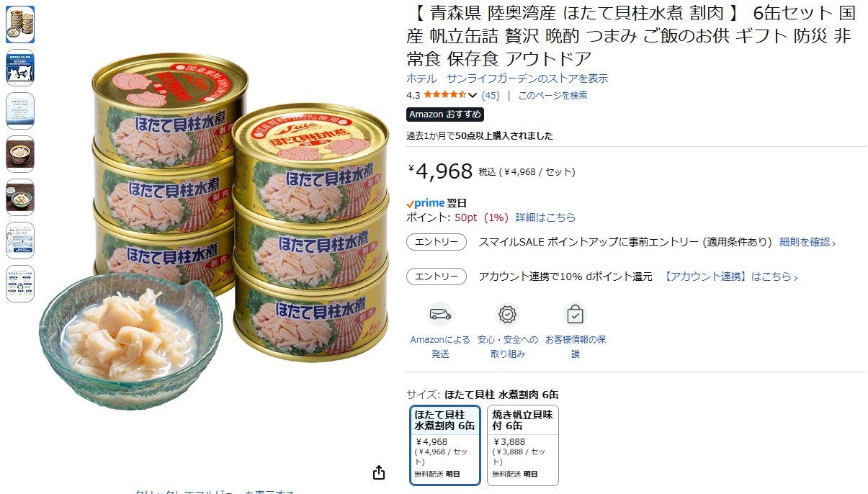The width and height of the screenshot is (868, 494).
Task: Open the サンライフガーデンのストアを表示 link
Action: point(507,78)
